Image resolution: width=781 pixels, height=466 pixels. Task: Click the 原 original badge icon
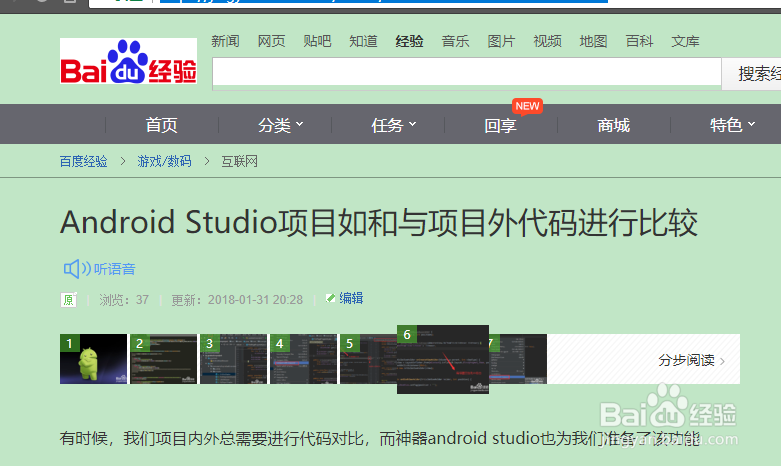68,300
